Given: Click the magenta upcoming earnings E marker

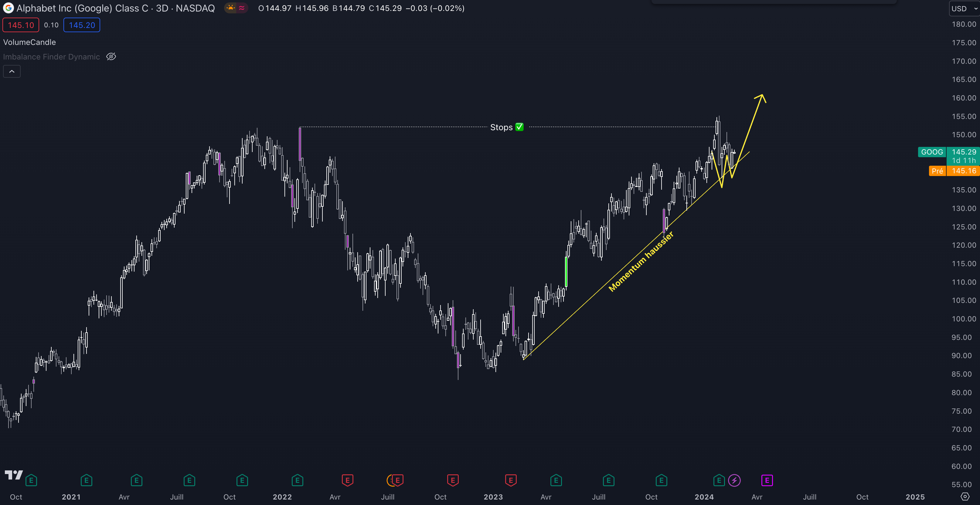Looking at the screenshot, I should [x=767, y=480].
